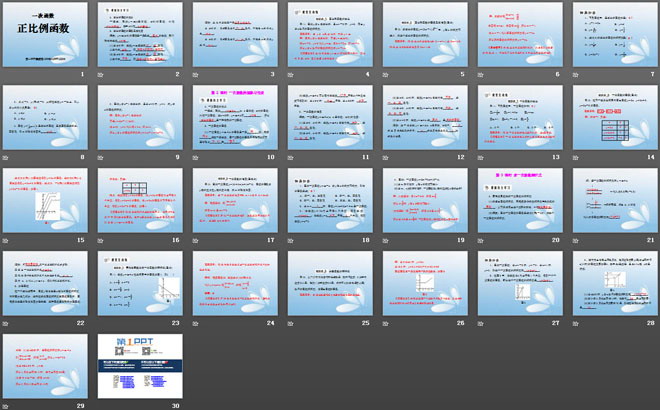The height and width of the screenshot is (410, 660).
Task: Click the animation star icon under slide 26
Action: pyautogui.click(x=386, y=324)
